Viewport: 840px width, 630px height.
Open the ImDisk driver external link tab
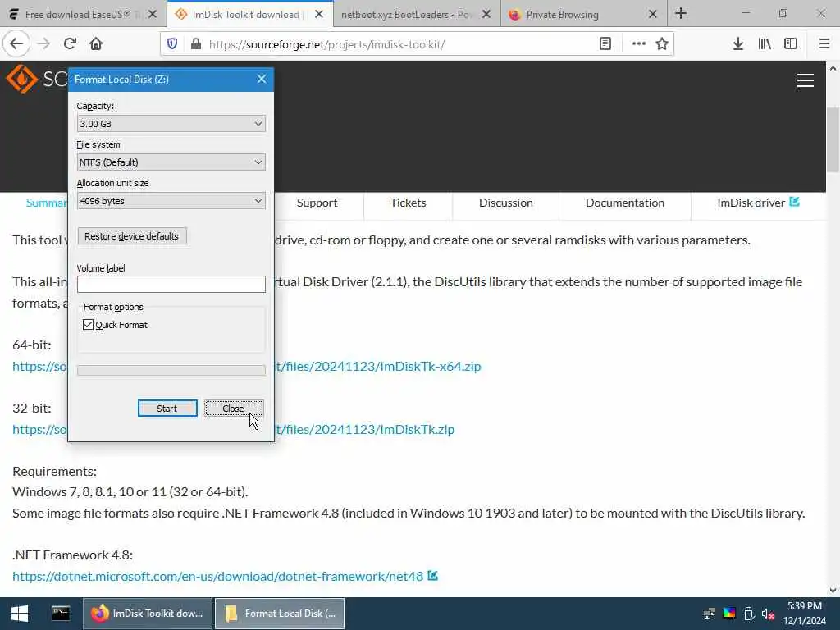758,203
